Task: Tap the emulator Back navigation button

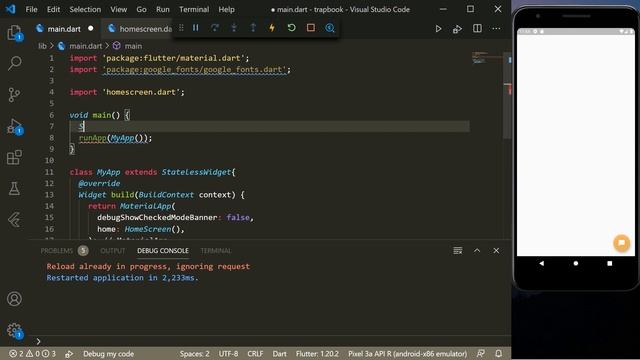Action: [541, 263]
